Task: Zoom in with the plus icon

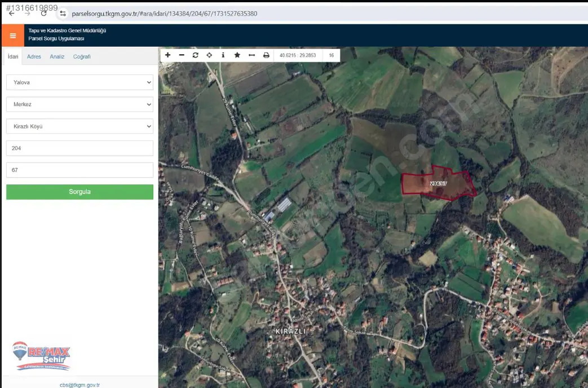Action: point(167,55)
